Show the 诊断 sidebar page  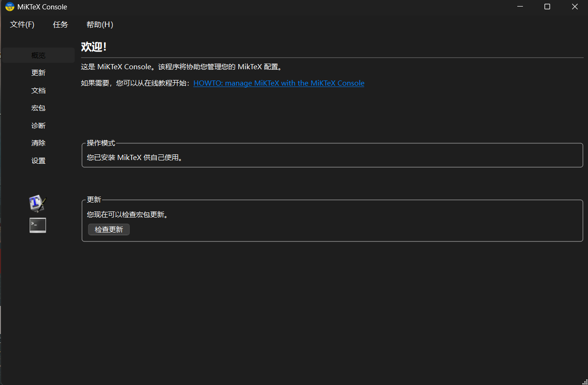(x=38, y=126)
